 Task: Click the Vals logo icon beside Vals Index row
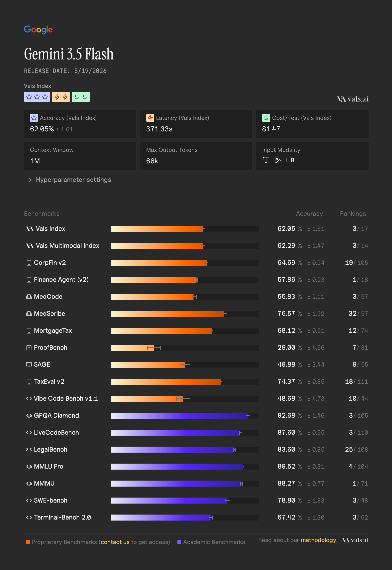pos(30,229)
